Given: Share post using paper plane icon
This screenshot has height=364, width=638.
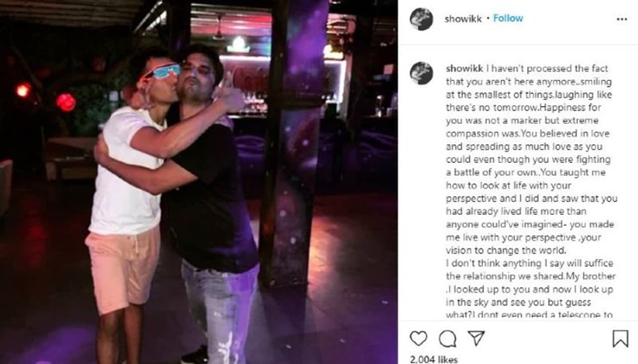Looking at the screenshot, I should coord(476,338).
